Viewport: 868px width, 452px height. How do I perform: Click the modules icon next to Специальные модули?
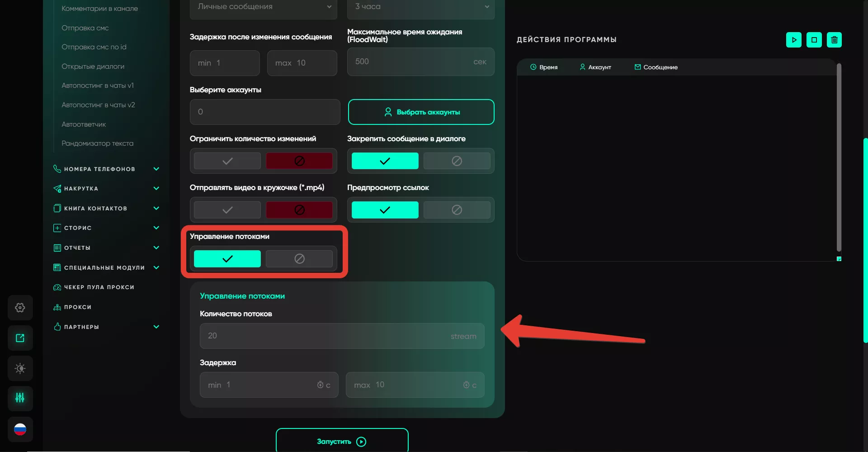(57, 267)
